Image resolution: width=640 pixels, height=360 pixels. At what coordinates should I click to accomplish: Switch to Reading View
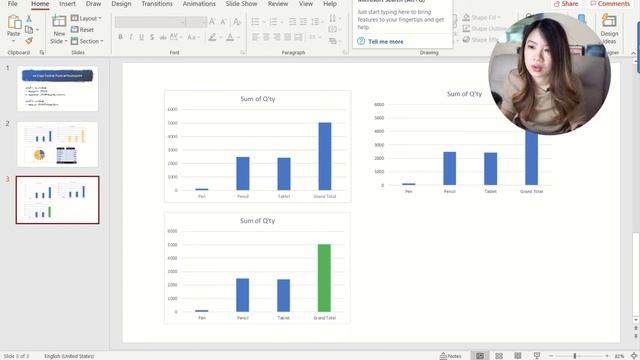pos(518,356)
